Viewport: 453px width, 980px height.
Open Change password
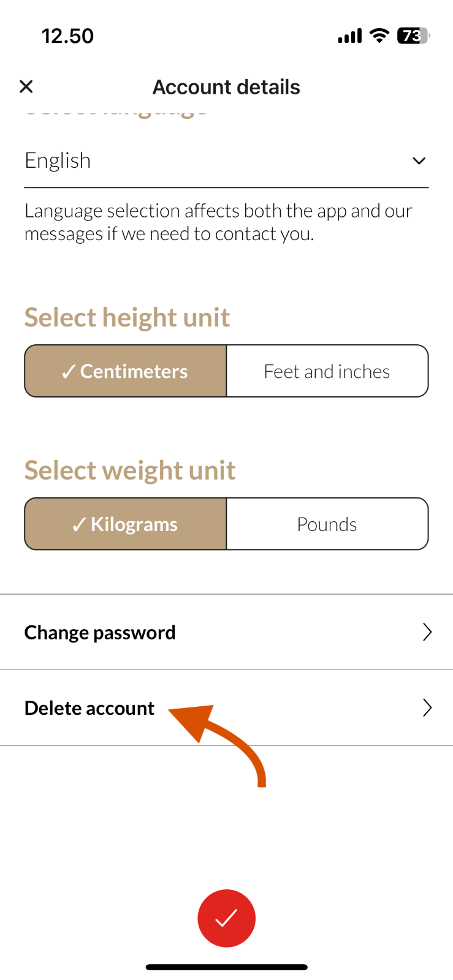(x=226, y=632)
